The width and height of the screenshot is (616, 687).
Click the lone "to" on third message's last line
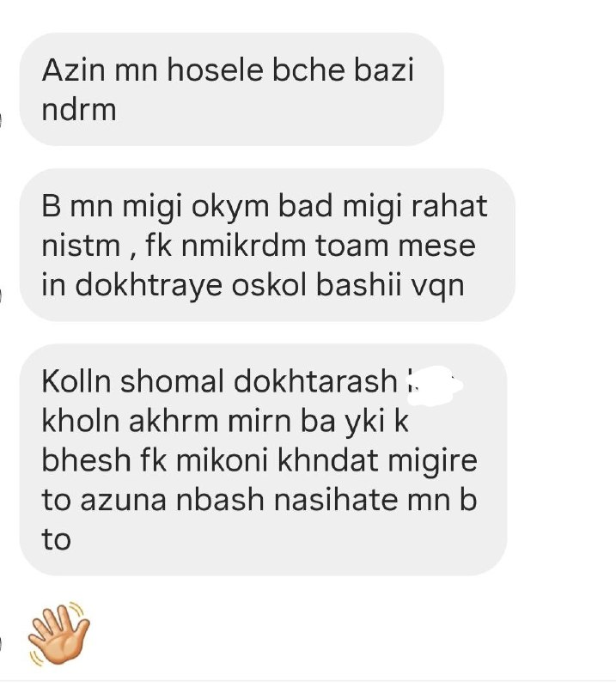(x=56, y=540)
